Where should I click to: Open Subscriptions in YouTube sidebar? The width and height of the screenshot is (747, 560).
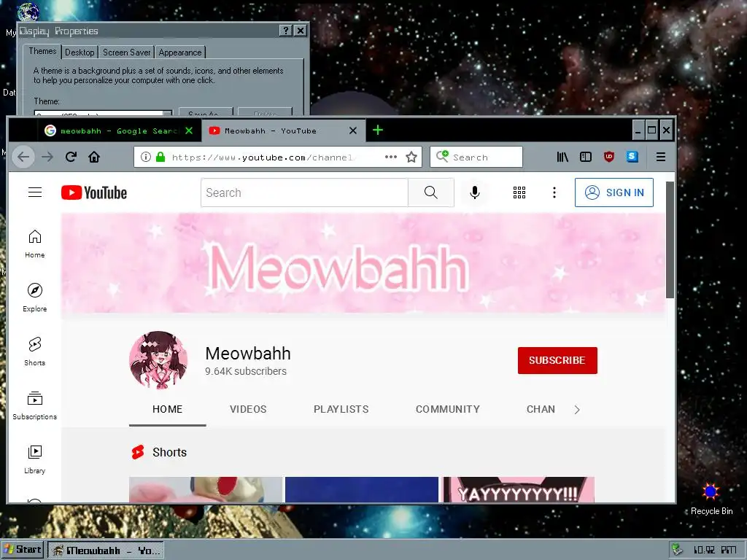click(35, 405)
